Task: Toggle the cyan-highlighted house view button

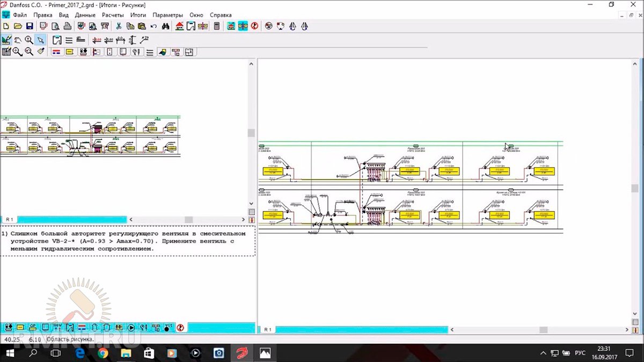Action: pyautogui.click(x=231, y=26)
